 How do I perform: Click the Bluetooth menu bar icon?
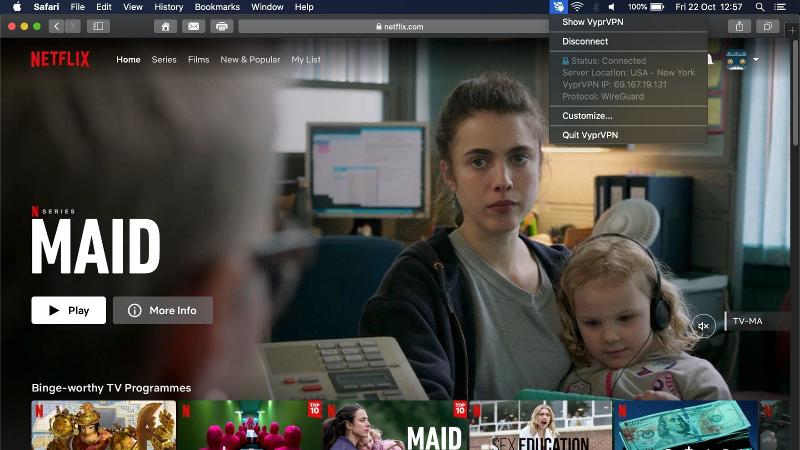(595, 7)
